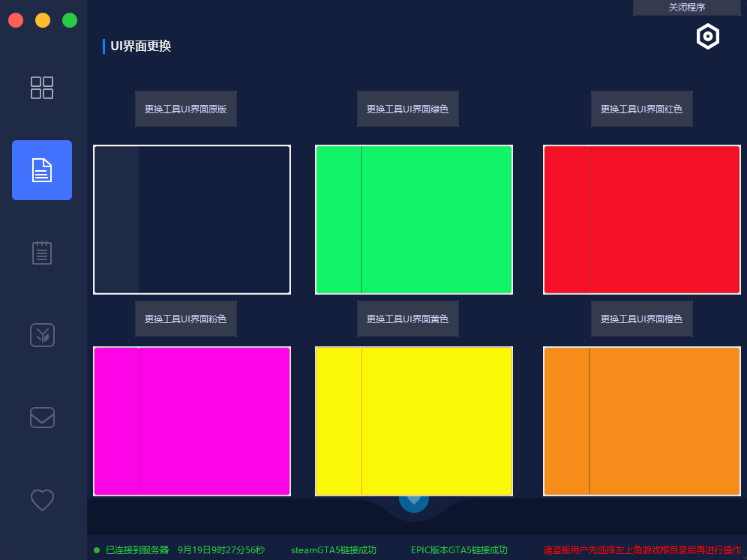The width and height of the screenshot is (747, 560).
Task: Open the dashboard grid icon in sidebar
Action: (x=42, y=88)
